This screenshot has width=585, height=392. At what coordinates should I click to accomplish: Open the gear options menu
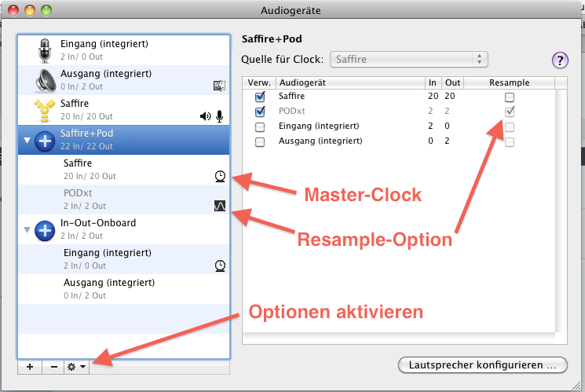tap(76, 367)
